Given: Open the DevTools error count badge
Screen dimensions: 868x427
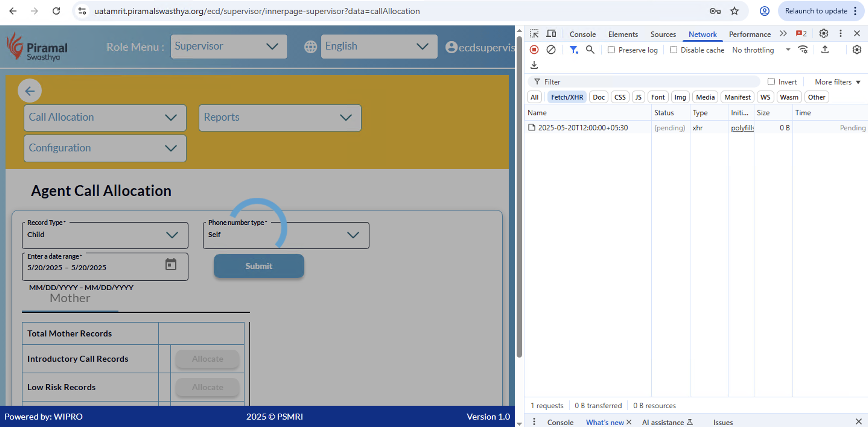Looking at the screenshot, I should click(801, 34).
